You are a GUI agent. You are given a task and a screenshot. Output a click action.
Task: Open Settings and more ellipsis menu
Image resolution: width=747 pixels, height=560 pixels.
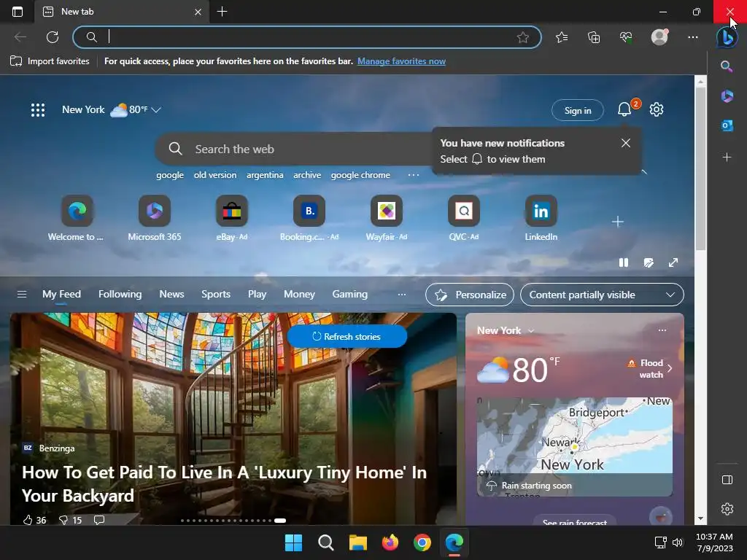693,37
